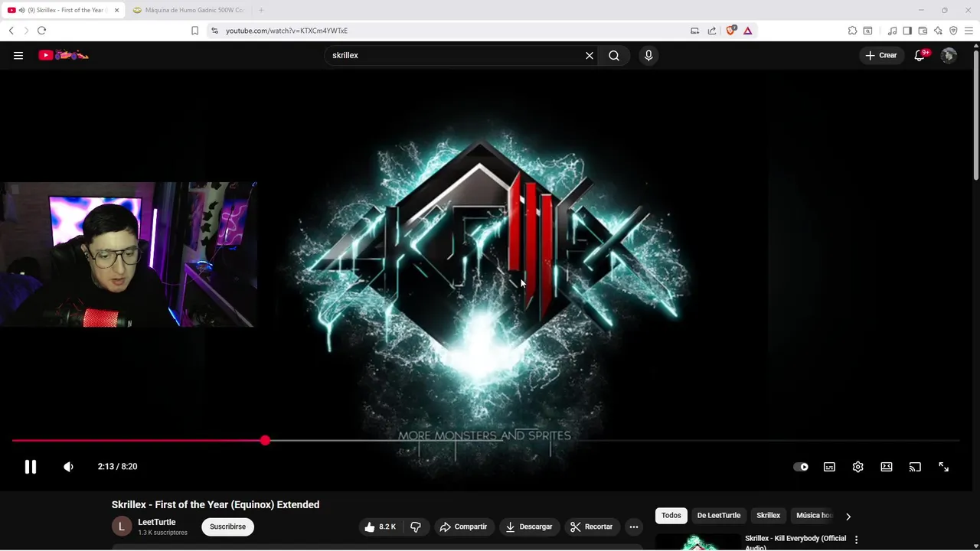
Task: Toggle the browser sidebar panel icon
Action: click(907, 31)
